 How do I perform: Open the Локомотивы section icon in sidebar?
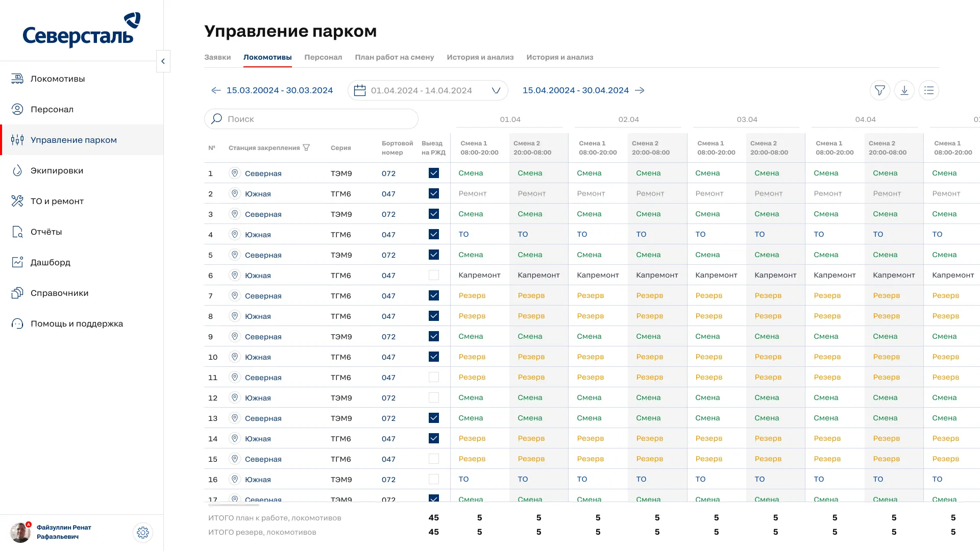(x=17, y=79)
